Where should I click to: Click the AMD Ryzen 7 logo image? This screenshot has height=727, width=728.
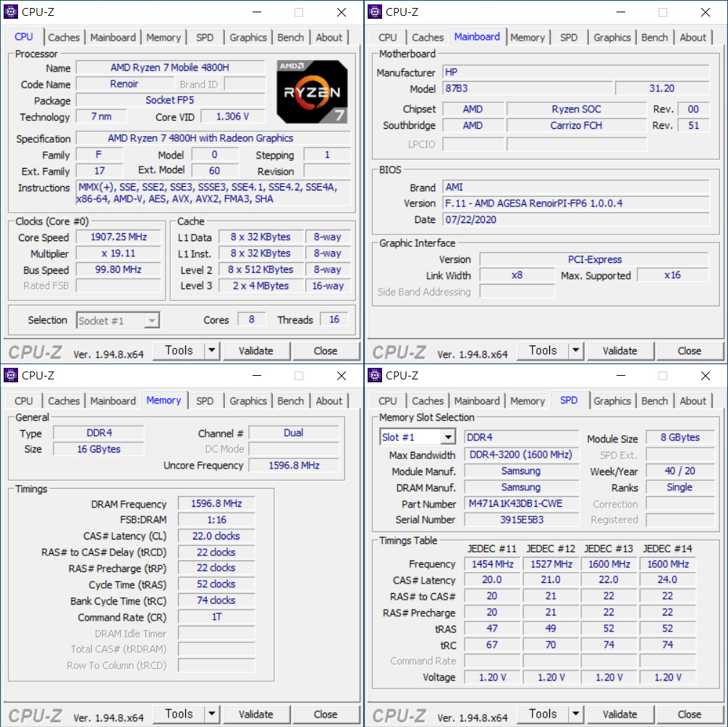point(312,91)
